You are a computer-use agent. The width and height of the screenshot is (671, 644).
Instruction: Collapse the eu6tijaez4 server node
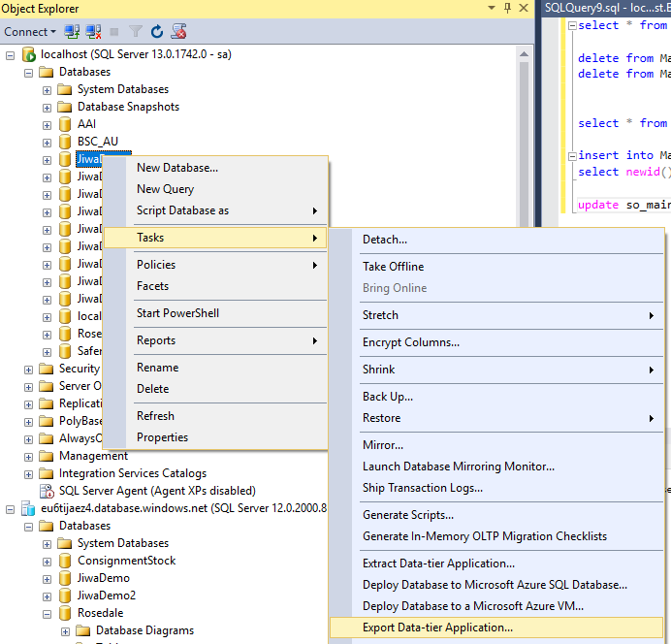click(11, 509)
